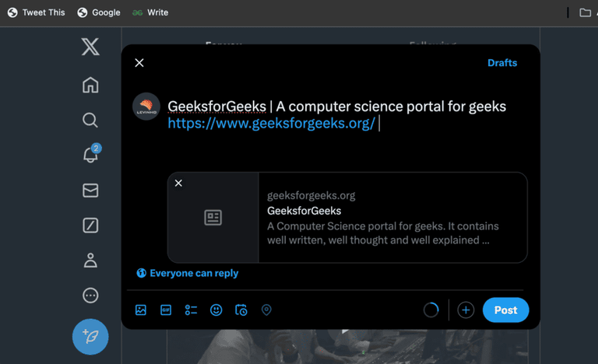This screenshot has height=364, width=598.
Task: Open the GeeksforGeeks link preview card
Action: (347, 218)
